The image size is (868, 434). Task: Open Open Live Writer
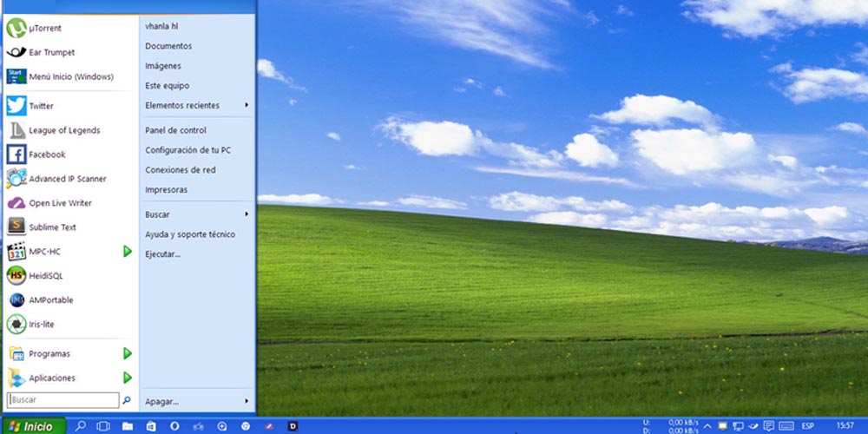[70, 203]
